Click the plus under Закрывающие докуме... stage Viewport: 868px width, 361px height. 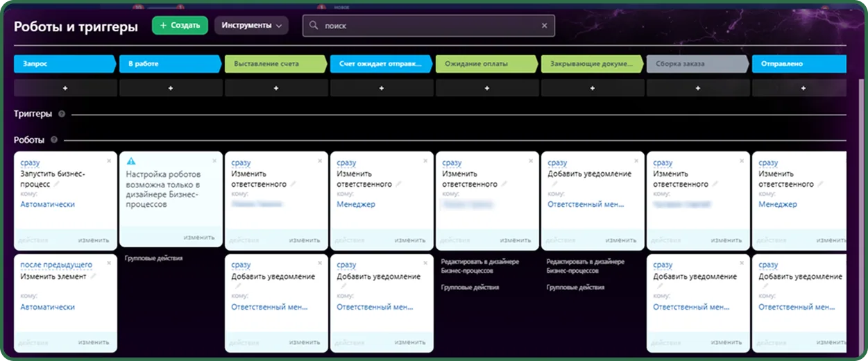click(593, 88)
